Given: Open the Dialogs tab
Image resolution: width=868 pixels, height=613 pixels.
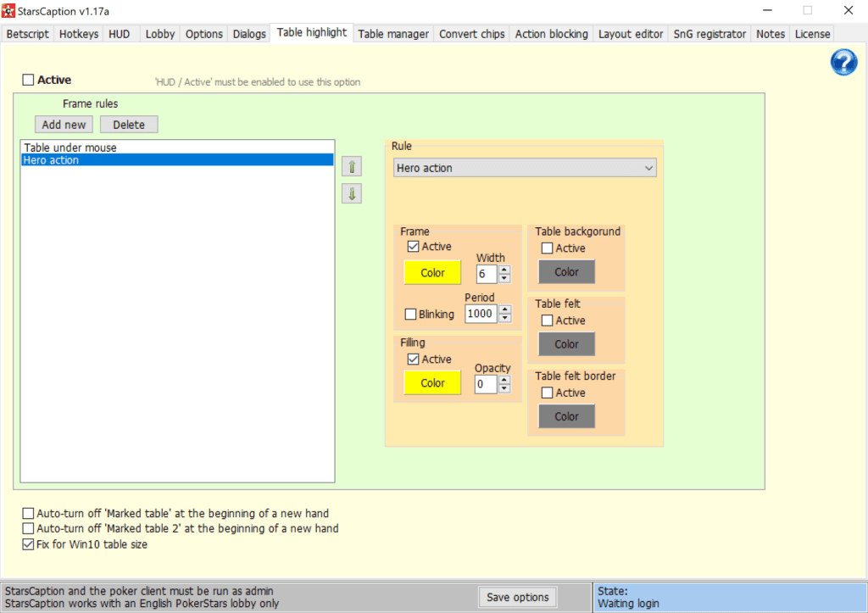Looking at the screenshot, I should pyautogui.click(x=249, y=34).
